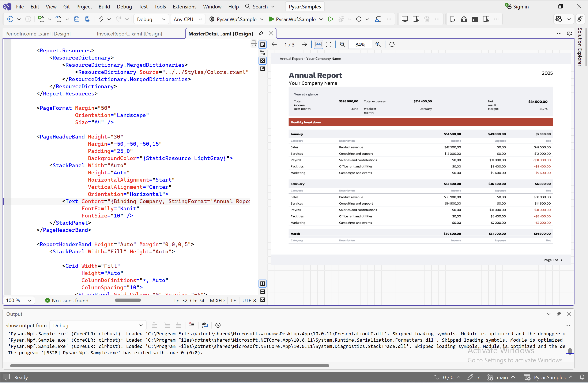Go to the next report page

[305, 45]
